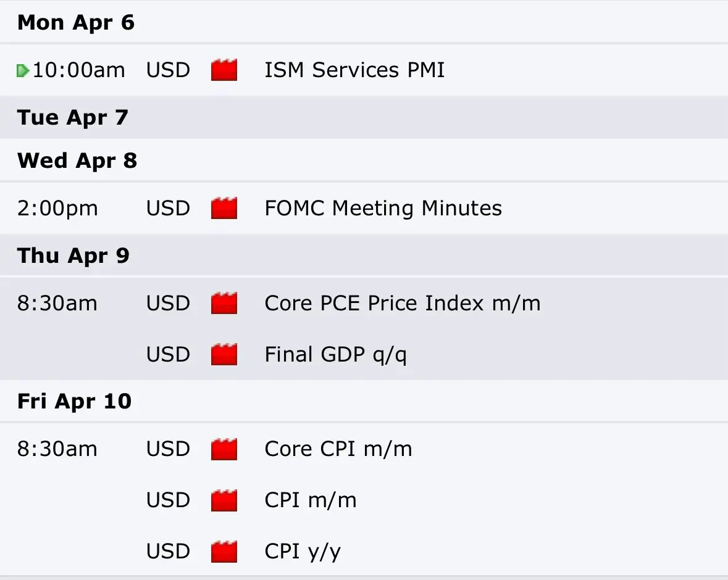Click red impact icon for Core PCE Price Index

point(224,304)
